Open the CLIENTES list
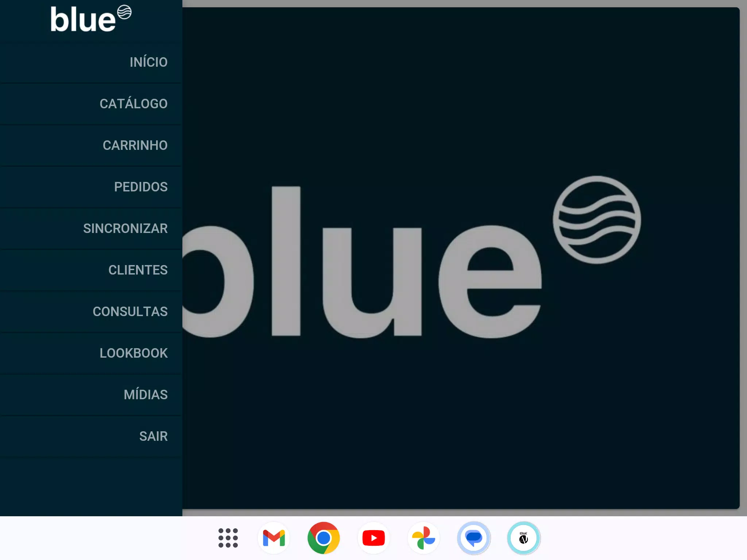 click(x=91, y=270)
